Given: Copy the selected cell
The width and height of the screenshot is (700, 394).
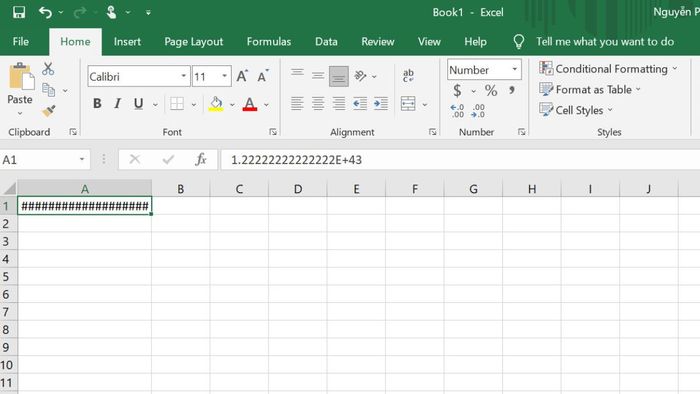Looking at the screenshot, I should (48, 90).
